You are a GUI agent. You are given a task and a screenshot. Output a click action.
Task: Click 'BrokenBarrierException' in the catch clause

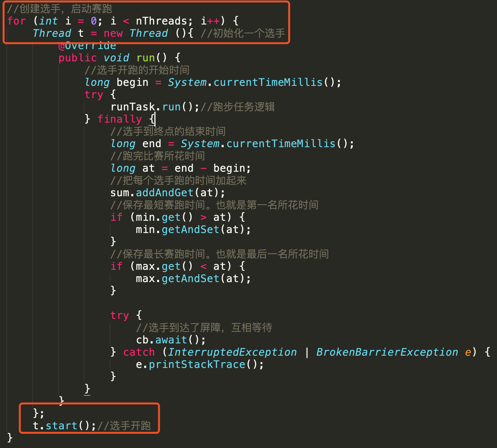[x=387, y=352]
